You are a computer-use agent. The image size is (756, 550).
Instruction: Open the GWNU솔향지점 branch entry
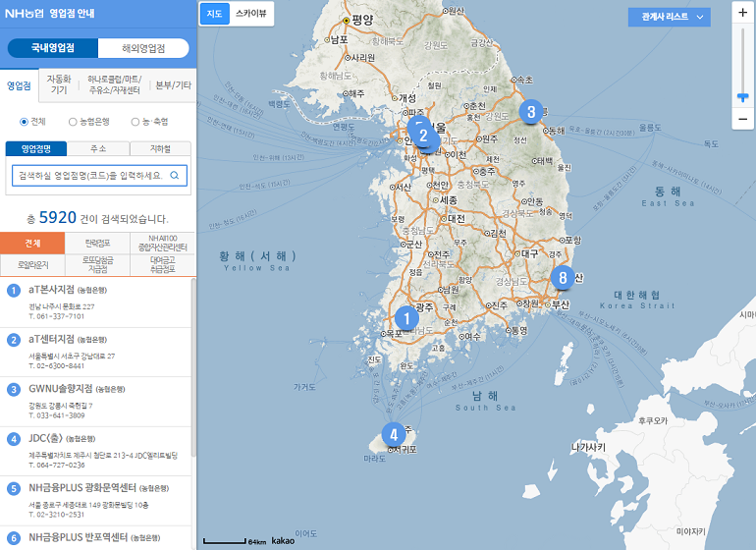(95, 402)
